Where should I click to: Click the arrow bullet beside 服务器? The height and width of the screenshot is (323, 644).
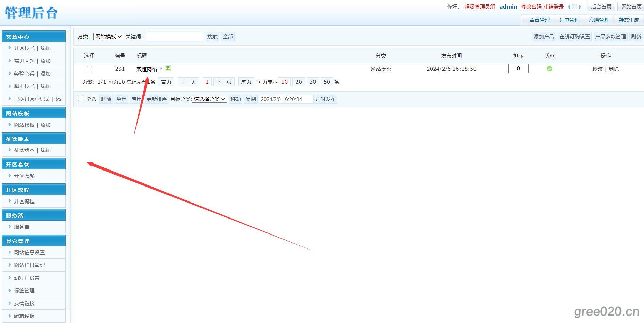[10, 227]
